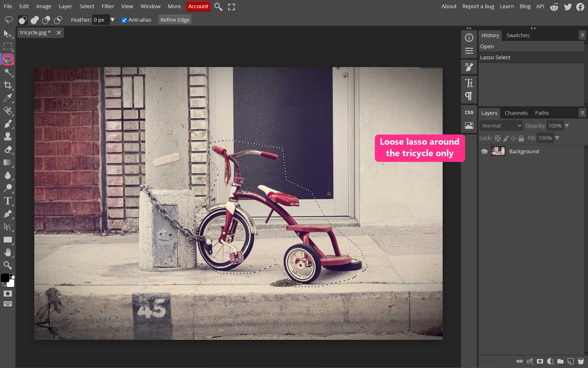Click the Account button
The height and width of the screenshot is (368, 588).
tap(198, 7)
